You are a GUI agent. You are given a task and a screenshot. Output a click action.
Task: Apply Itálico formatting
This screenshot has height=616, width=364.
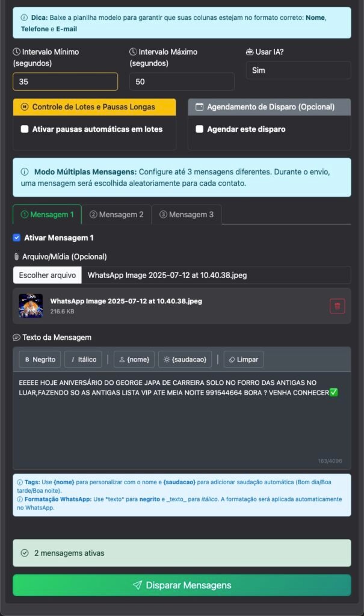point(84,360)
